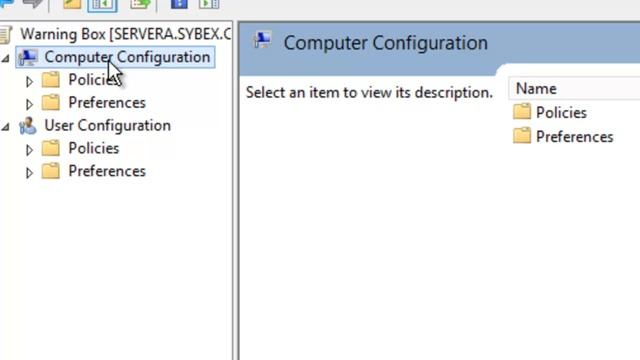Viewport: 640px width, 360px height.
Task: Expand Policies under Computer Configuration
Action: click(29, 81)
